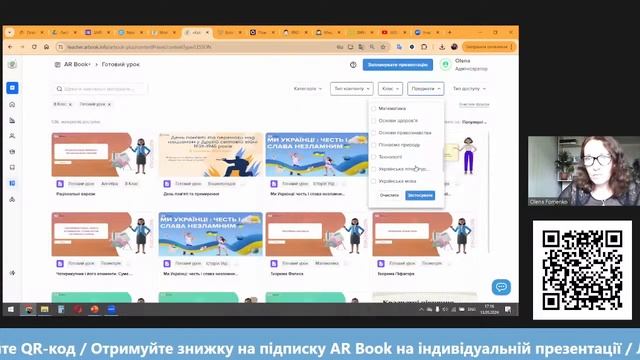Go to the Home sidebar icon
Viewport: 640px width, 360px height.
12,104
